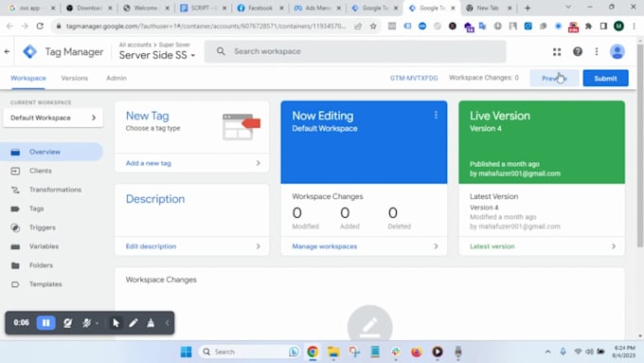Click the Tag Manager logo icon
The width and height of the screenshot is (644, 363).
coord(30,52)
